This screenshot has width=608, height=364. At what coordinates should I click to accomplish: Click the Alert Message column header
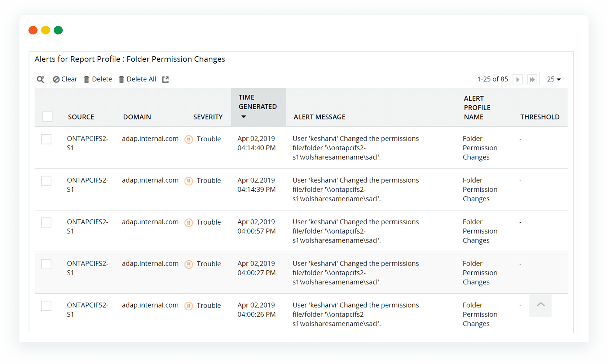(320, 117)
